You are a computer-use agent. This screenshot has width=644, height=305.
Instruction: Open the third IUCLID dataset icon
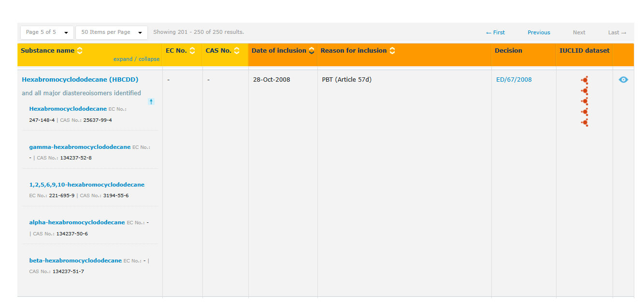click(585, 102)
